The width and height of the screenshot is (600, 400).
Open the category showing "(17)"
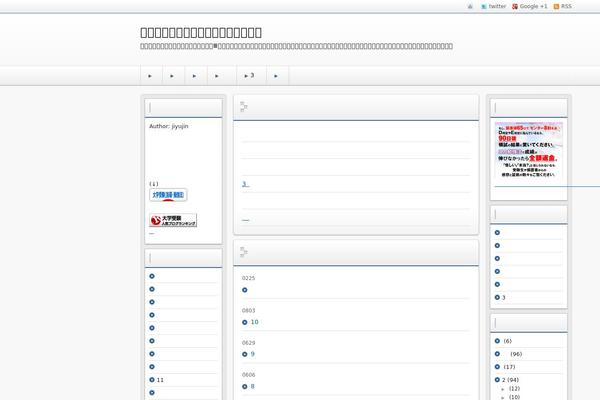click(509, 367)
